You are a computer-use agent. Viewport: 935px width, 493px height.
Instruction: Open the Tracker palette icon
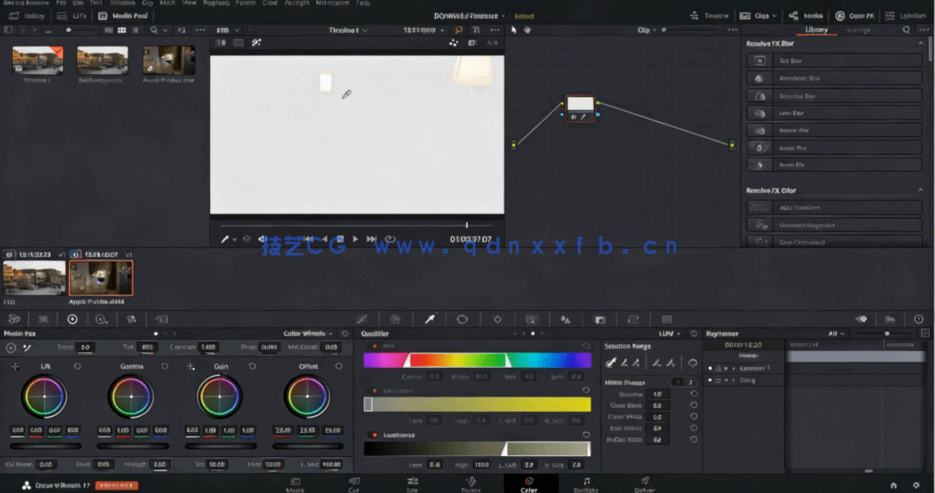point(497,320)
